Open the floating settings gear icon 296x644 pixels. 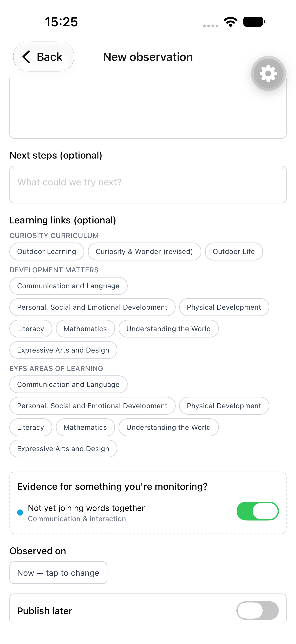pos(268,73)
